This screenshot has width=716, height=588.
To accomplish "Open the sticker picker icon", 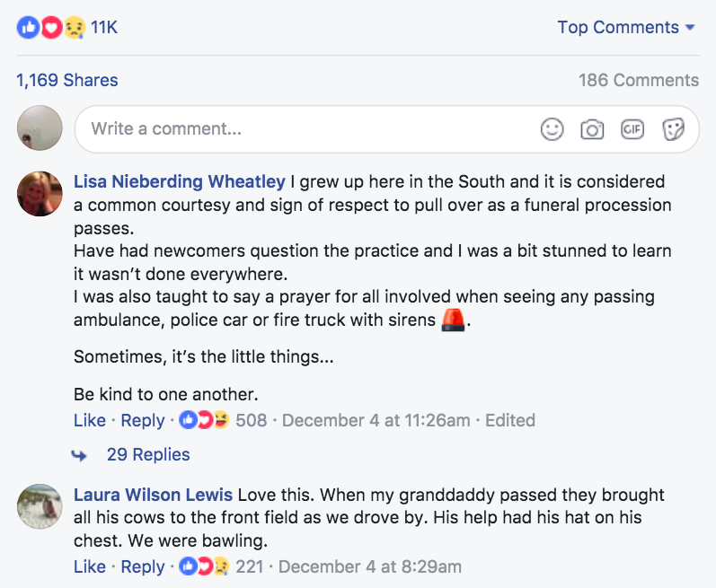I will click(674, 129).
